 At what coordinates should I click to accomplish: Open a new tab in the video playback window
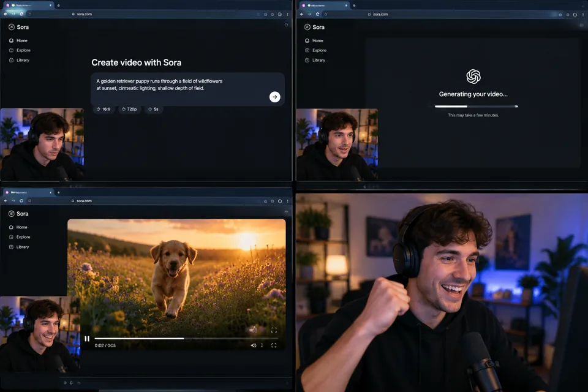(x=59, y=192)
